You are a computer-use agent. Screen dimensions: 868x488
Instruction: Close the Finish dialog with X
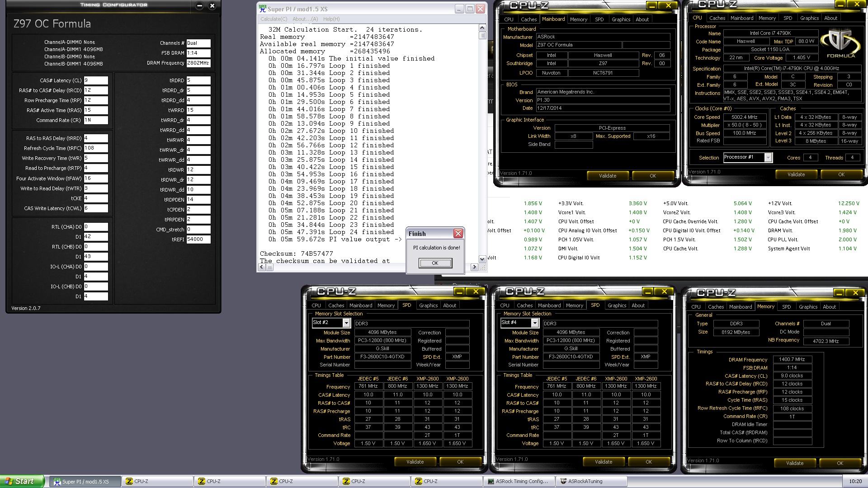458,234
